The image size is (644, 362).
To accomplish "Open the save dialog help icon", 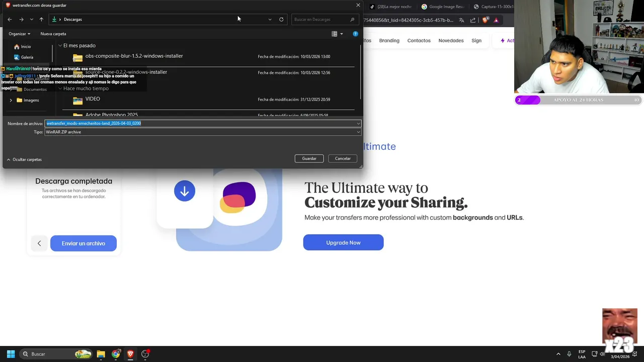I will click(355, 34).
